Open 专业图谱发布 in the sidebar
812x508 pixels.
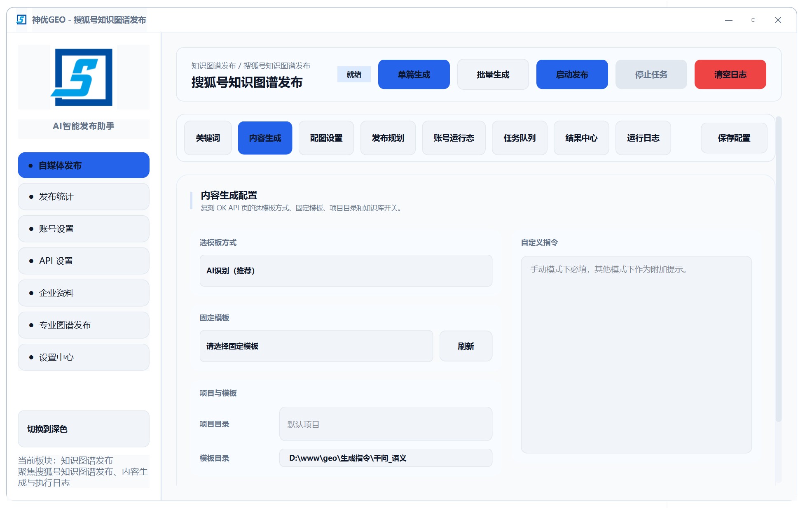[84, 325]
